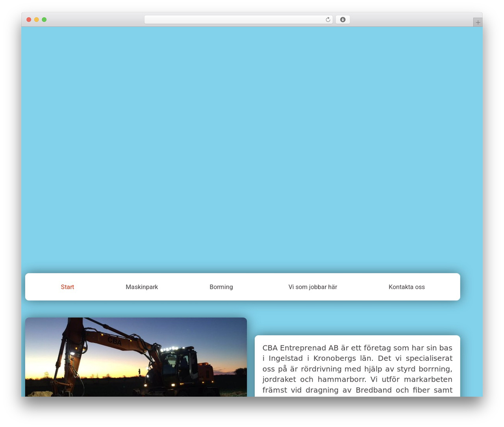Navigate to the Borrning page
The width and height of the screenshot is (504, 427).
click(221, 287)
